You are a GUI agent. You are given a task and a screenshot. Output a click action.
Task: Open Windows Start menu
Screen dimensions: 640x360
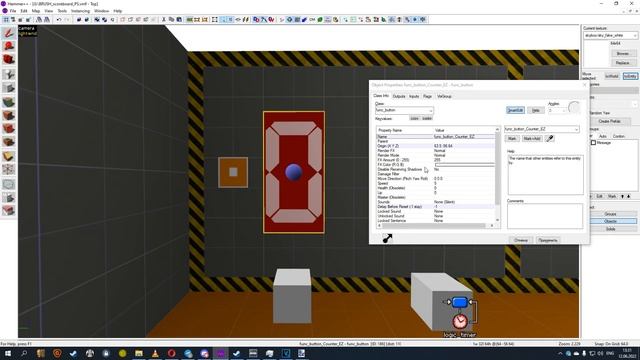pyautogui.click(x=8, y=353)
